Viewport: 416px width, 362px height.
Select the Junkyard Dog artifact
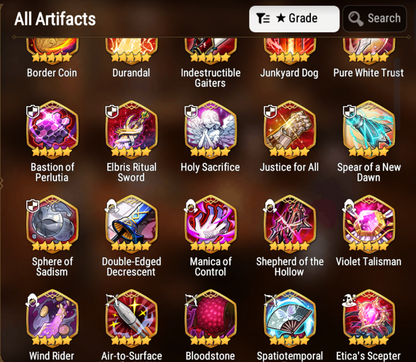[289, 51]
